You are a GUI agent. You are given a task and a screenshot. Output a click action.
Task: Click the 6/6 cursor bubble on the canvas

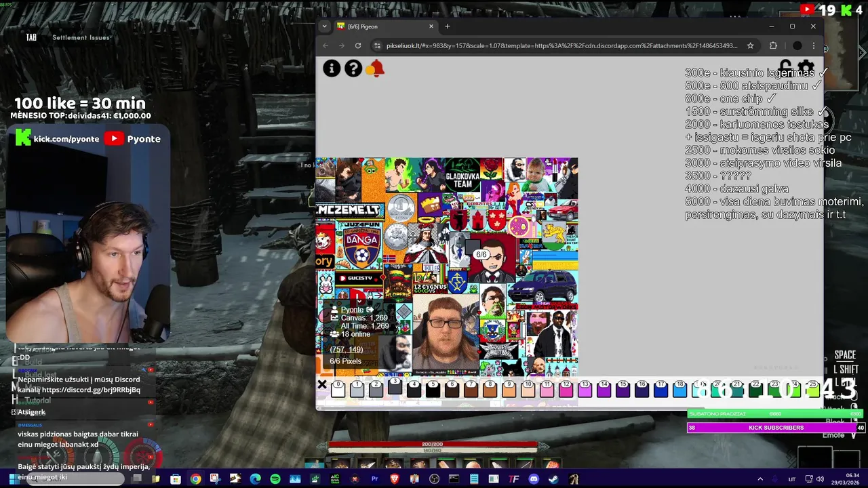point(481,254)
